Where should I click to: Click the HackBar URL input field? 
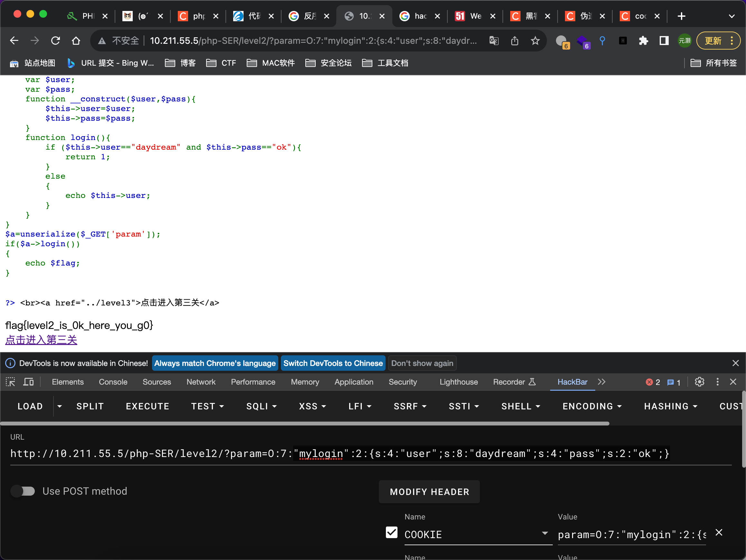[371, 453]
